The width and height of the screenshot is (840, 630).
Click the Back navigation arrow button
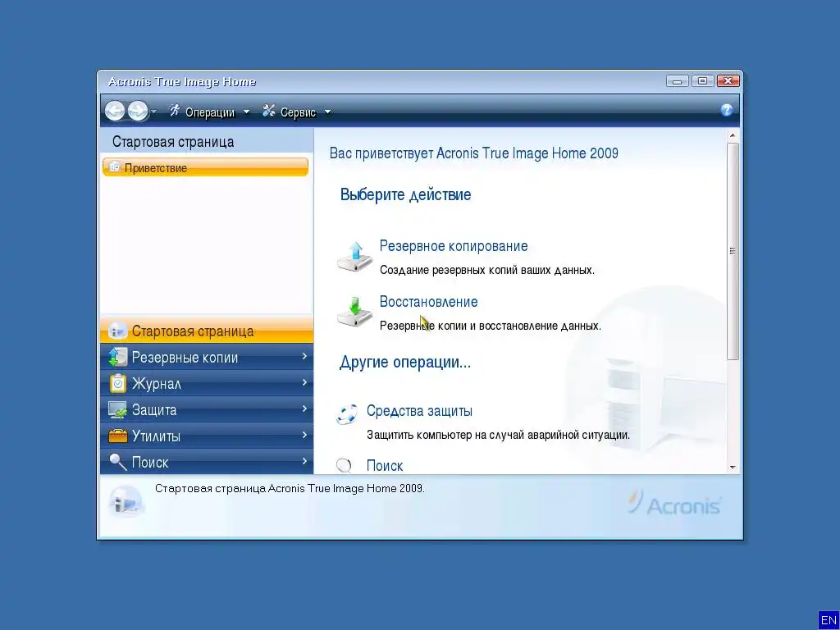pyautogui.click(x=115, y=111)
